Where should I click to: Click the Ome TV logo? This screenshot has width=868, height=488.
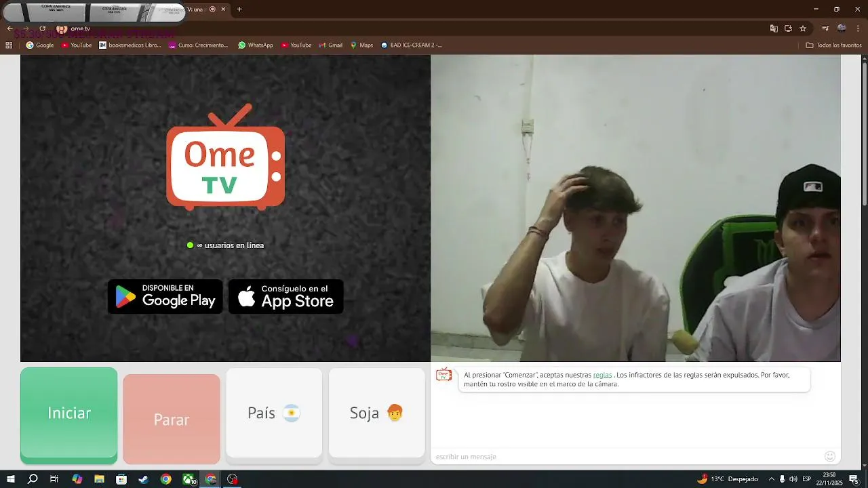click(225, 157)
